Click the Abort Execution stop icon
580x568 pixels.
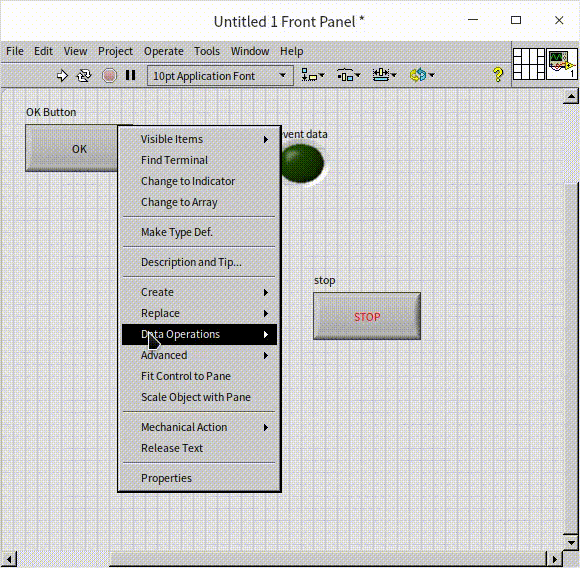[109, 76]
